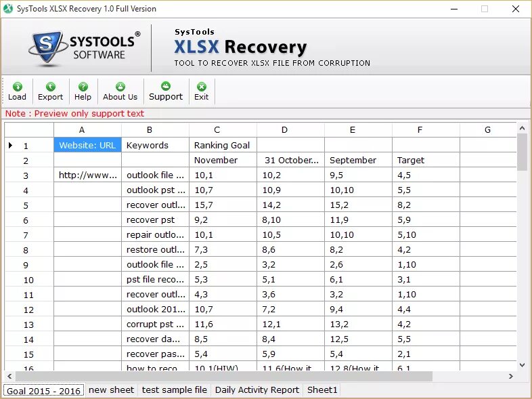Click the 'Target' cell
Screen dimensions: 532x399
pyautogui.click(x=426, y=160)
